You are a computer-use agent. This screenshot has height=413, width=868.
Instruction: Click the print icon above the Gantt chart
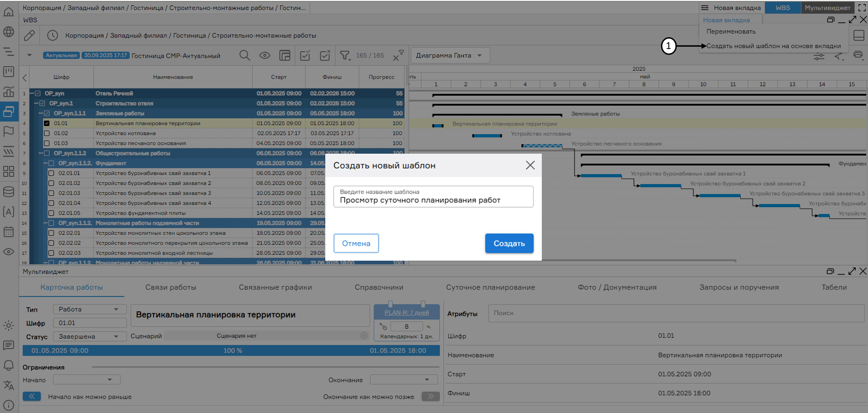point(858,55)
